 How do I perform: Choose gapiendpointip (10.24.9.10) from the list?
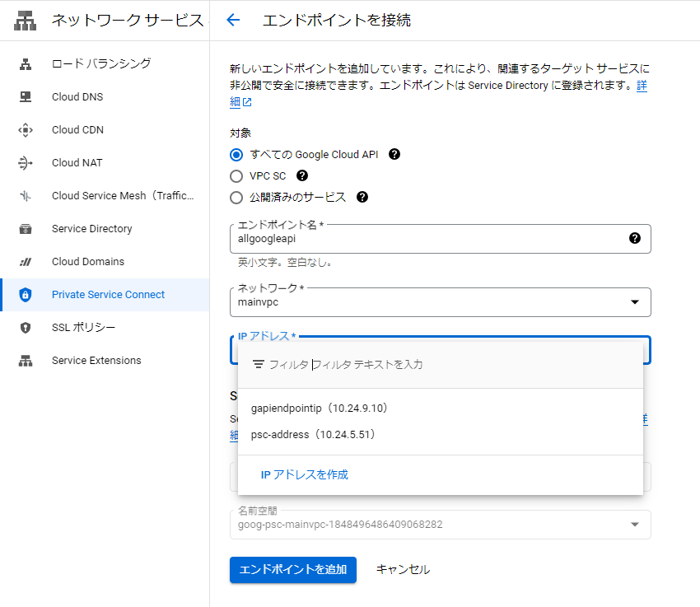(x=319, y=409)
